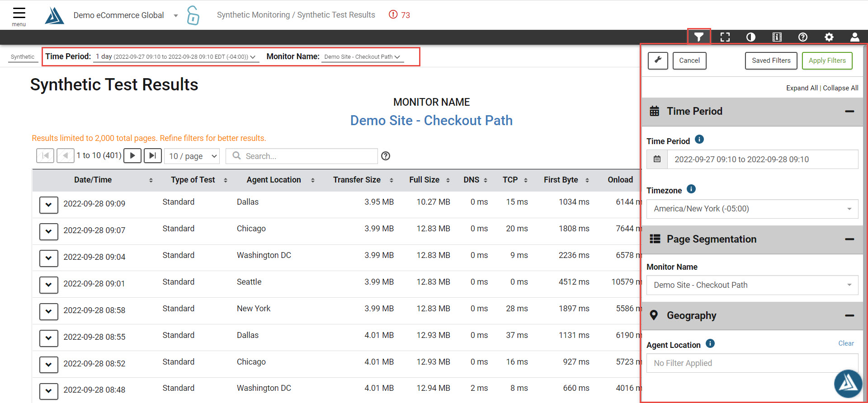Viewport: 868px width, 403px height.
Task: Click the Apply Filters button
Action: pyautogui.click(x=827, y=61)
